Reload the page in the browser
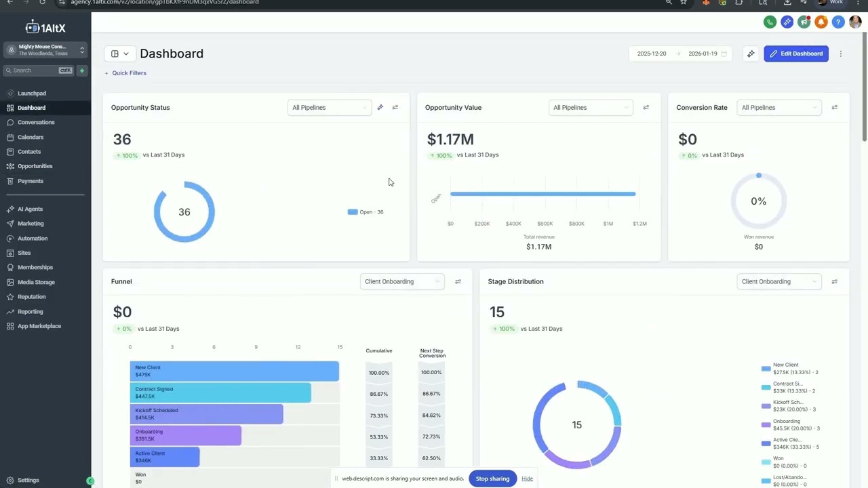868x488 pixels. tap(42, 3)
